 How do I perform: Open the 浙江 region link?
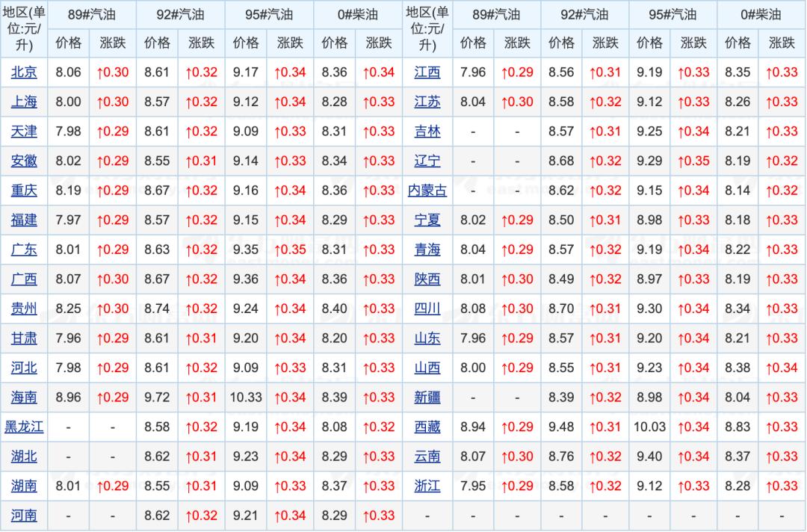[x=427, y=486]
